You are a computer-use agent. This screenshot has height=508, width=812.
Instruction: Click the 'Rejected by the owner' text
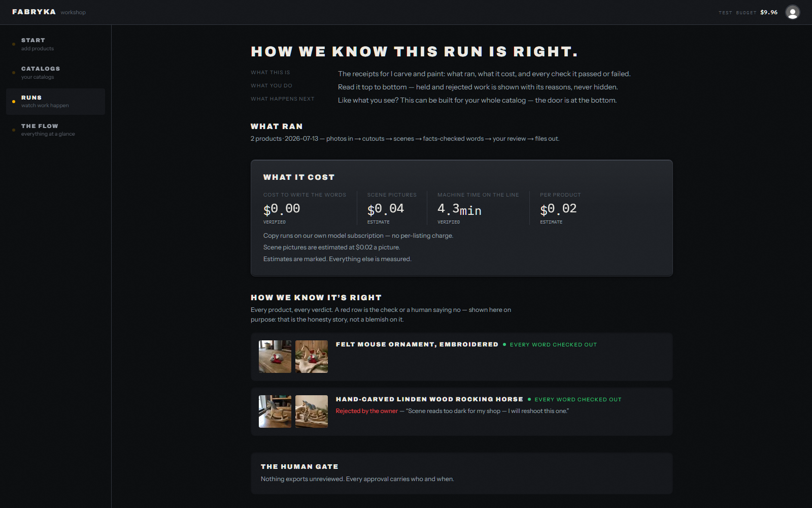[x=367, y=411]
